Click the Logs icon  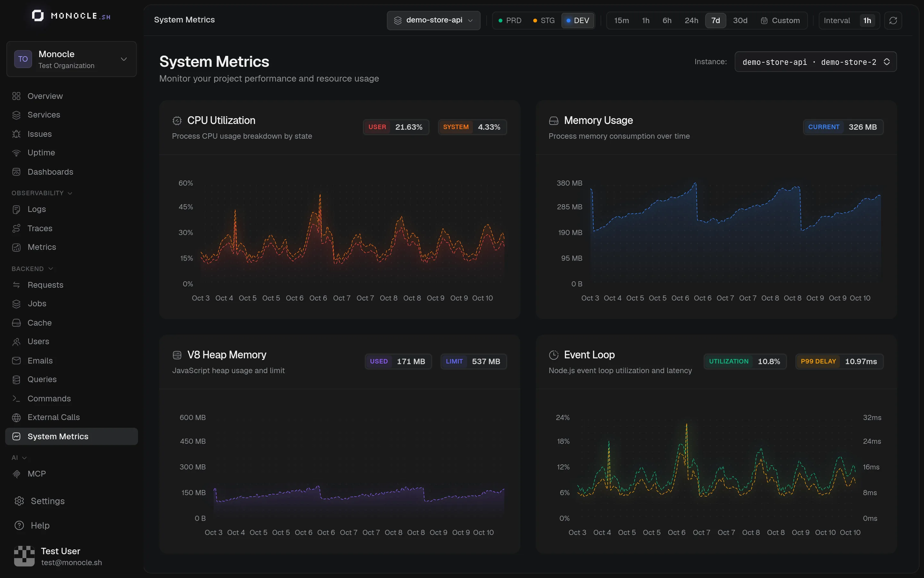pos(16,209)
